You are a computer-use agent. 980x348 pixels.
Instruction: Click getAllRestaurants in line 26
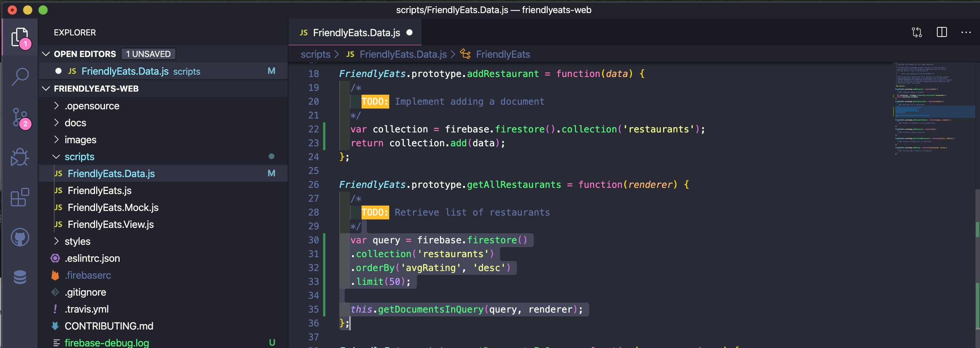(x=514, y=184)
